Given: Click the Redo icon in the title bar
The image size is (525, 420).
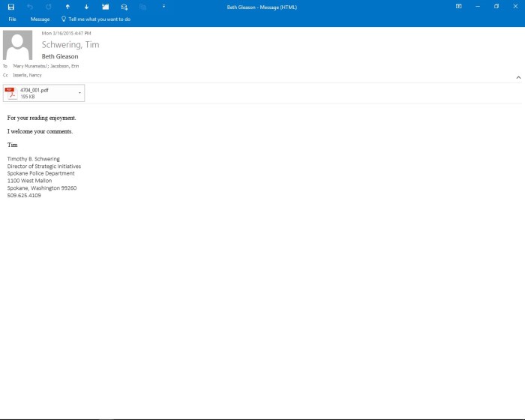Looking at the screenshot, I should tap(49, 7).
